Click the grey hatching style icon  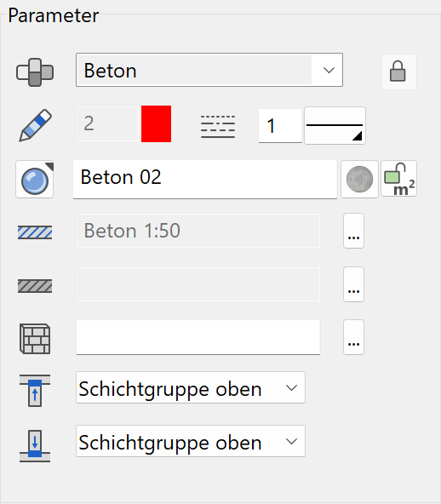[x=35, y=286]
